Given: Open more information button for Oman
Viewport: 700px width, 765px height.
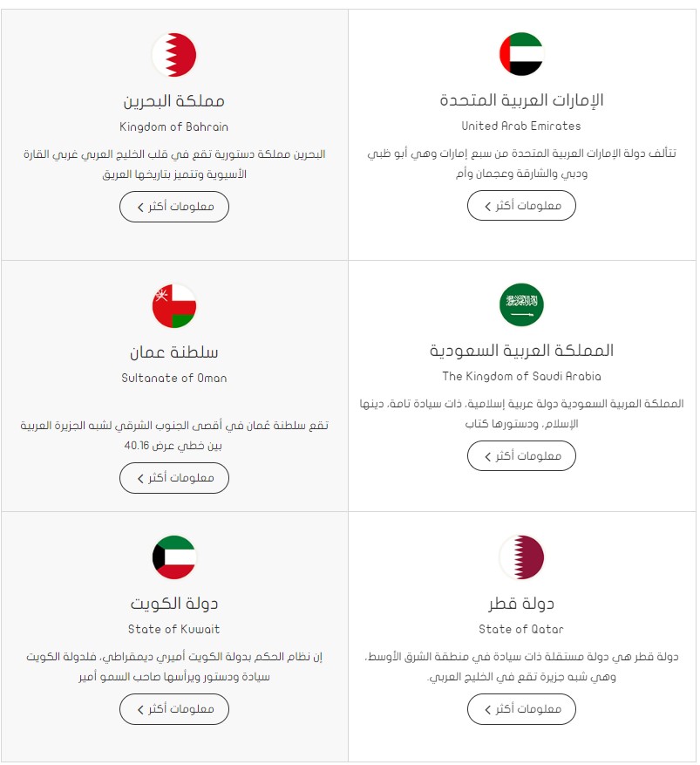Looking at the screenshot, I should click(174, 478).
